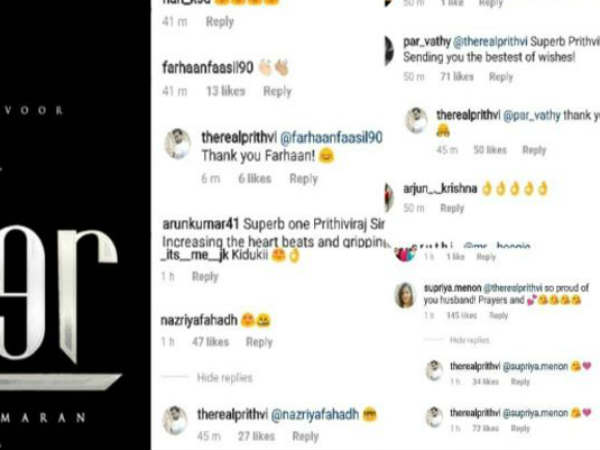Reply to farhaanfaasil90 comment
The width and height of the screenshot is (600, 450).
[277, 91]
